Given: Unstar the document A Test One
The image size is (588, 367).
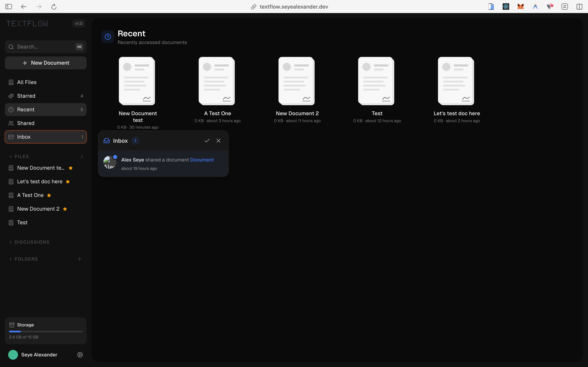Looking at the screenshot, I should coord(49,195).
